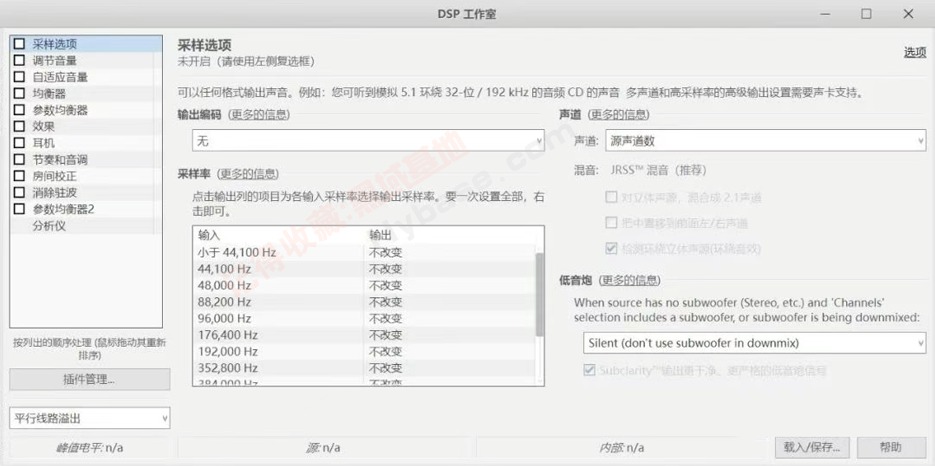
Task: Turn on the 均衡器 checkbox
Action: [x=20, y=94]
